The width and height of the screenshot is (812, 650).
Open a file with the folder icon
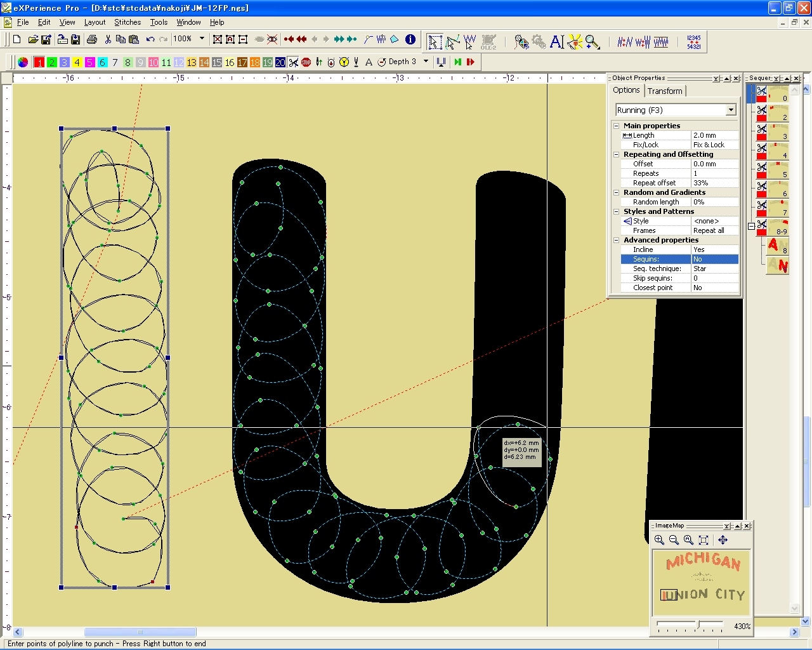pyautogui.click(x=33, y=39)
